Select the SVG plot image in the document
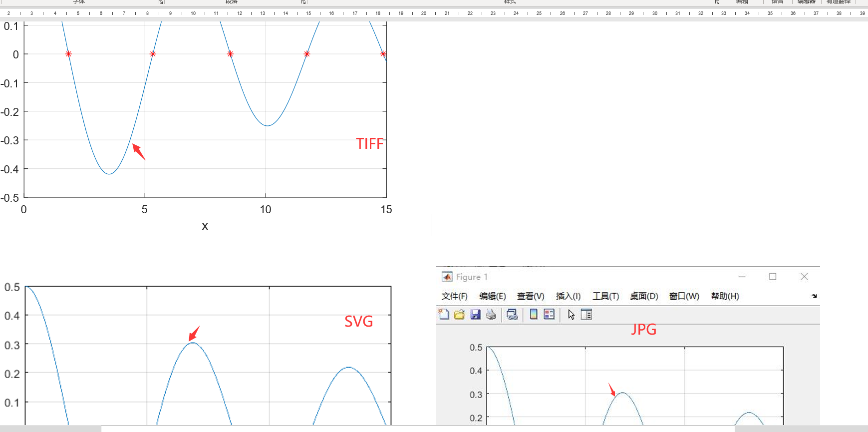Viewport: 868px width, 432px height. 196,354
